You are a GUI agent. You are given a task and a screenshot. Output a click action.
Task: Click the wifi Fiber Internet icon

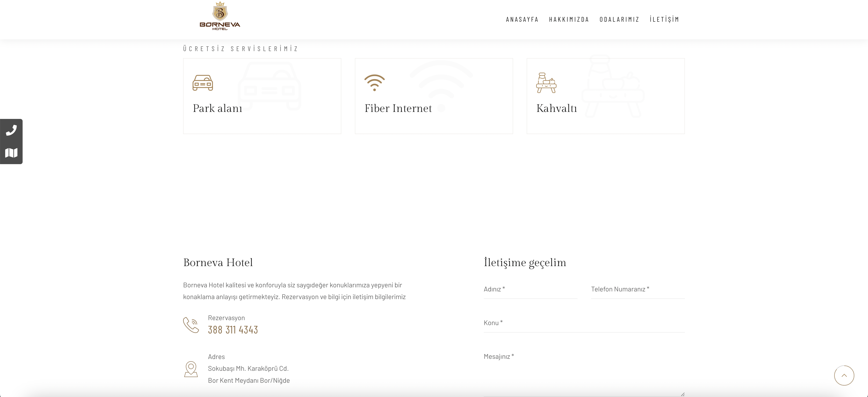point(374,83)
